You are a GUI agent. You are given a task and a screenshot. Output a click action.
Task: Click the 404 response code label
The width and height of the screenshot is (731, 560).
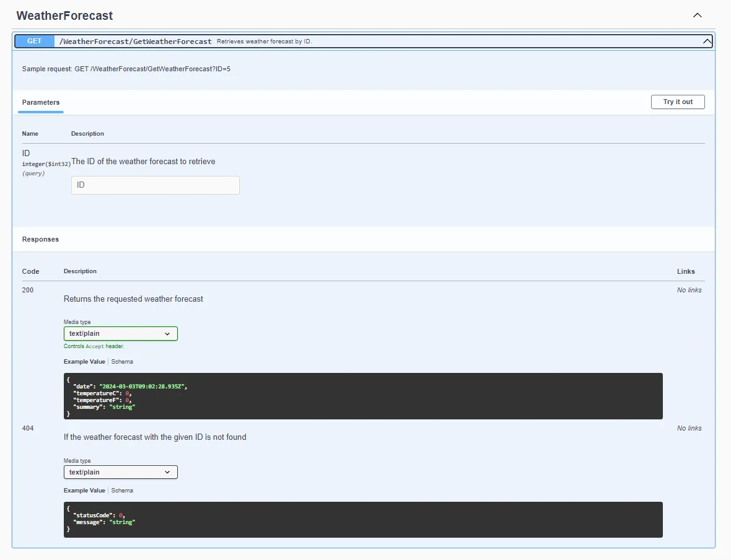[28, 428]
